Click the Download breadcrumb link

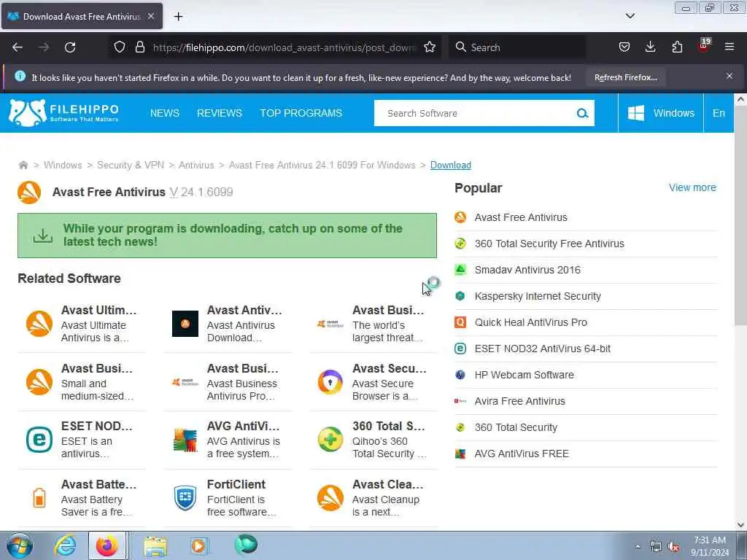click(x=451, y=166)
